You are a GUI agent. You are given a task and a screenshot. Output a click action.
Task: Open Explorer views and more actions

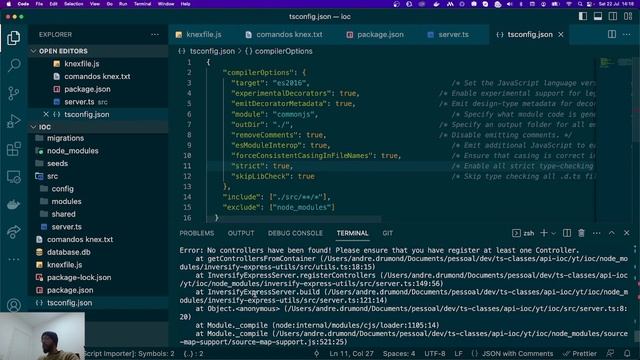tap(155, 35)
